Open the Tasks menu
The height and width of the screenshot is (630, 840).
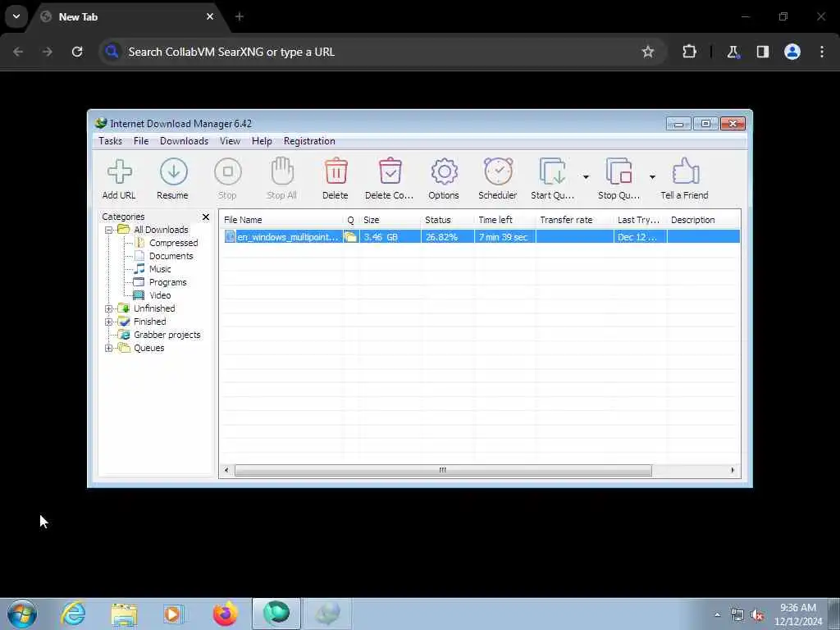[111, 141]
